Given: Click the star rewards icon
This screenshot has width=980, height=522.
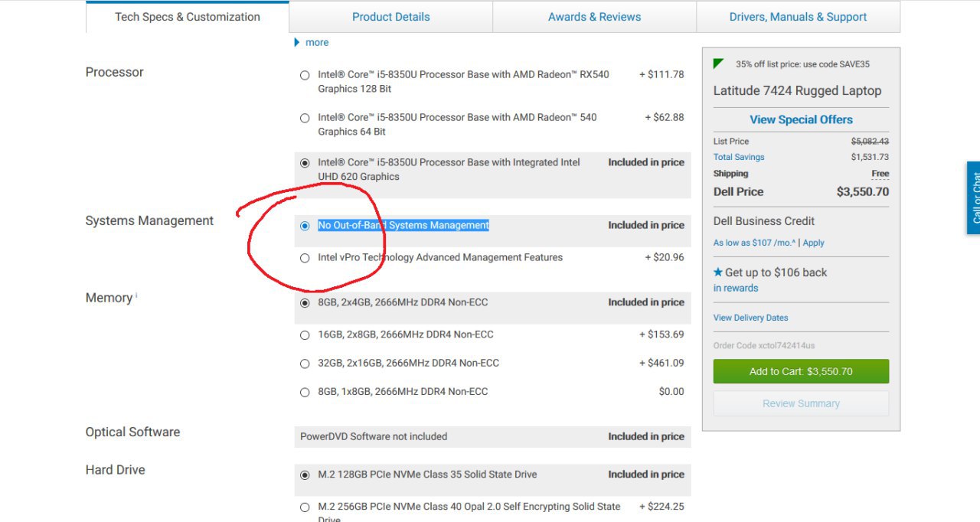Looking at the screenshot, I should 717,272.
